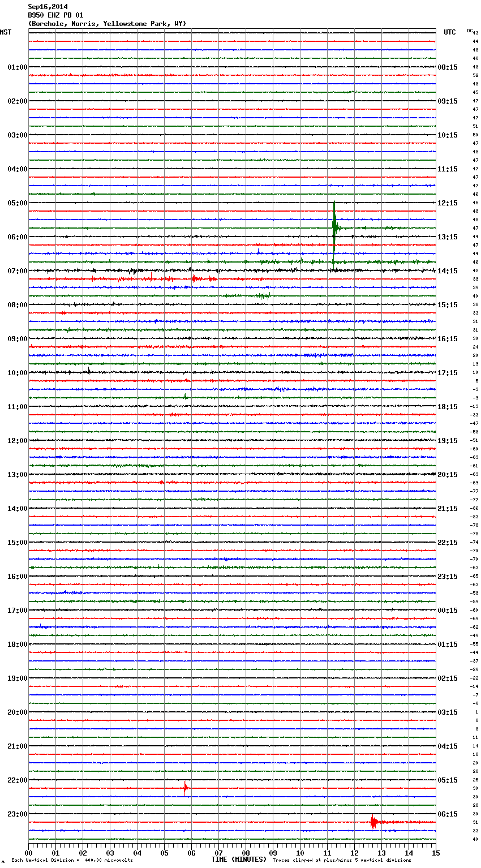Select the 07:00 MST time label
Viewport: 481px width, 868px height.
(18, 271)
